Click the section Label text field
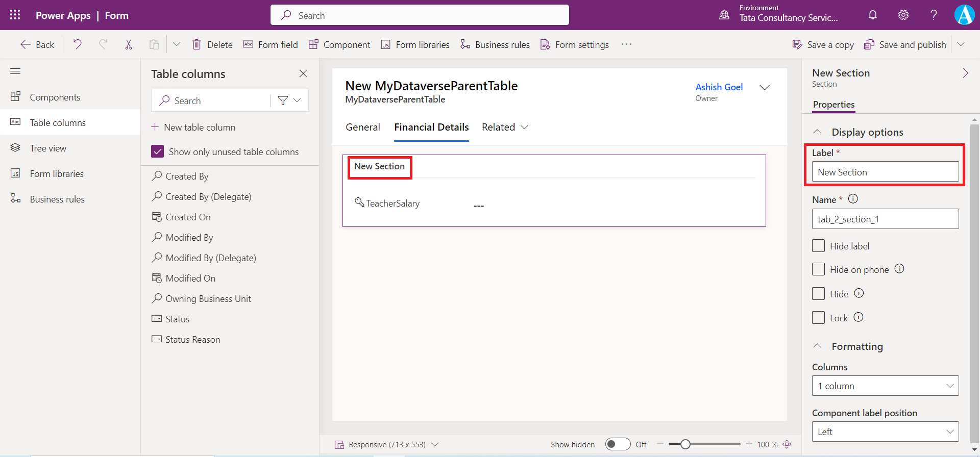Screen dimensions: 980x457 coord(885,172)
